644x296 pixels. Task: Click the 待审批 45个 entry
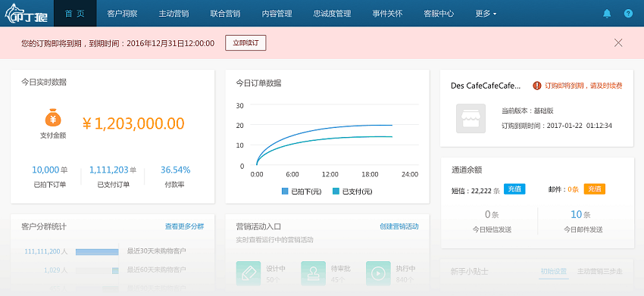[326, 273]
